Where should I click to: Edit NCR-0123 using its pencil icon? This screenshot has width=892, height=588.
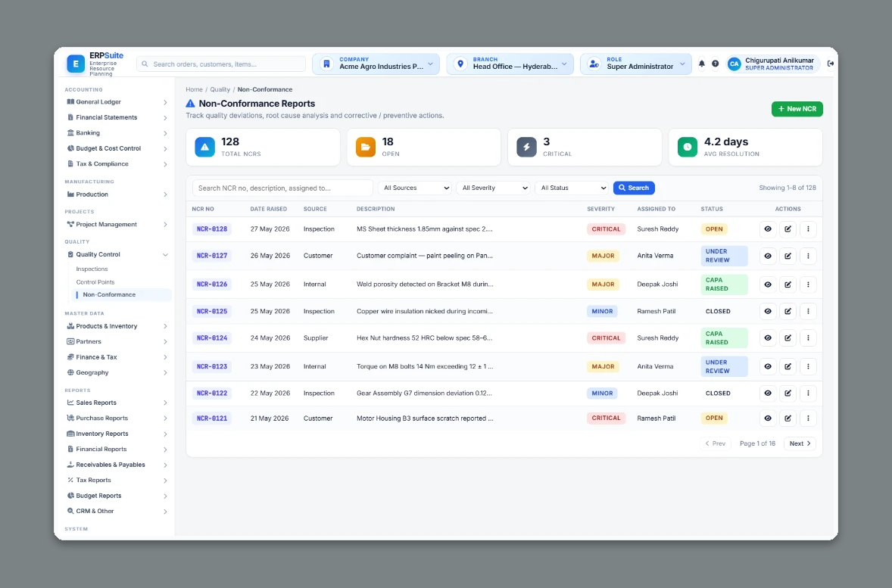point(788,366)
